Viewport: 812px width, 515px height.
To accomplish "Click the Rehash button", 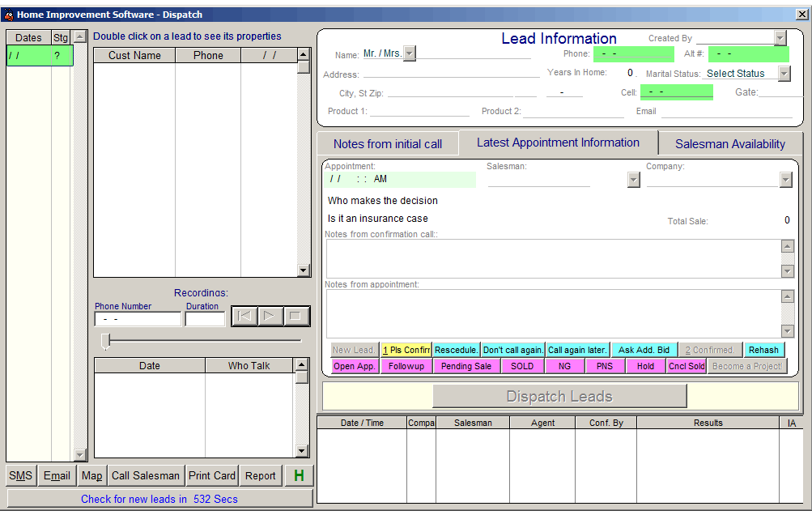I will [x=763, y=351].
